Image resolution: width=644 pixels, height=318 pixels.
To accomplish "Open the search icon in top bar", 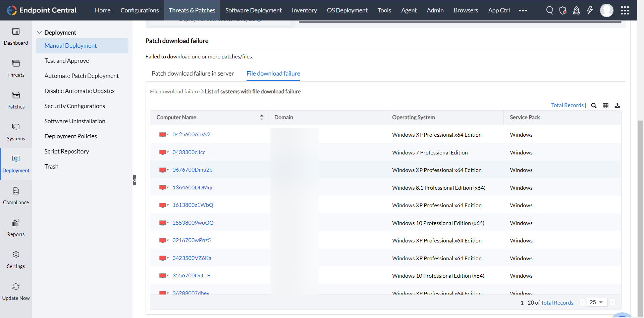I will 549,10.
